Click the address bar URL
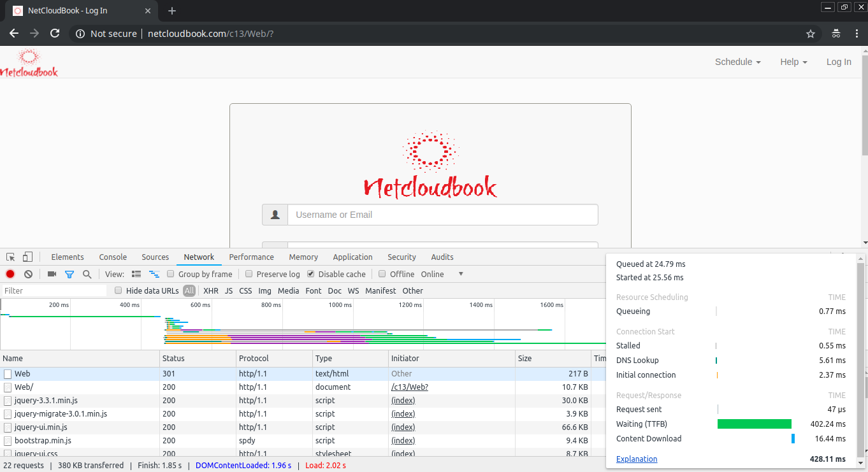This screenshot has width=868, height=472. coord(210,34)
